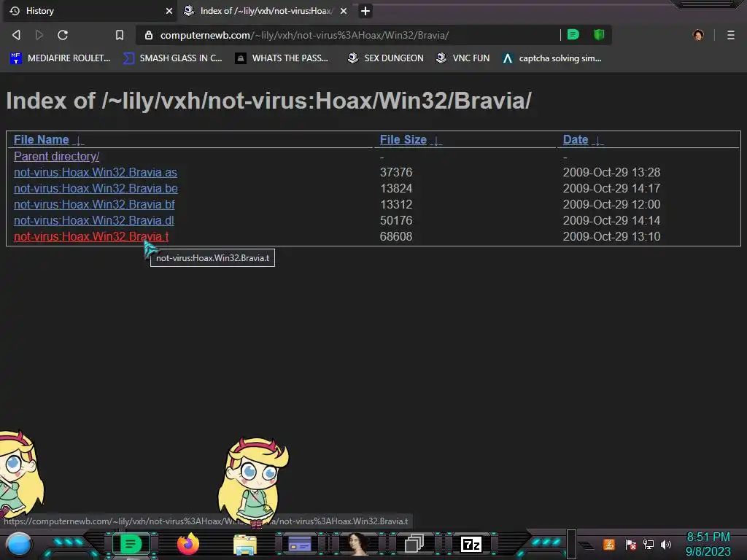Select date 2009-Oct-29 12:00
Screen dimensions: 747x560
tap(612, 204)
